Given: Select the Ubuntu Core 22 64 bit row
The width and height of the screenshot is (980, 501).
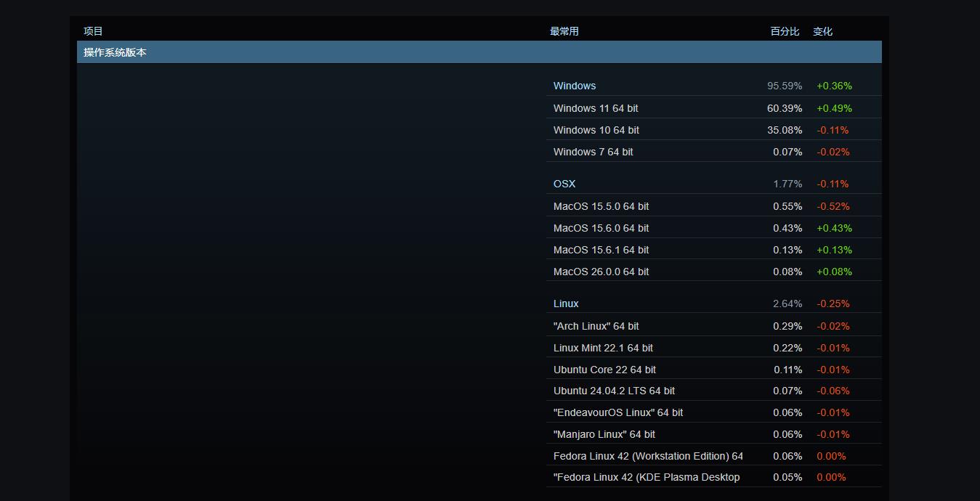Looking at the screenshot, I should coord(604,370).
